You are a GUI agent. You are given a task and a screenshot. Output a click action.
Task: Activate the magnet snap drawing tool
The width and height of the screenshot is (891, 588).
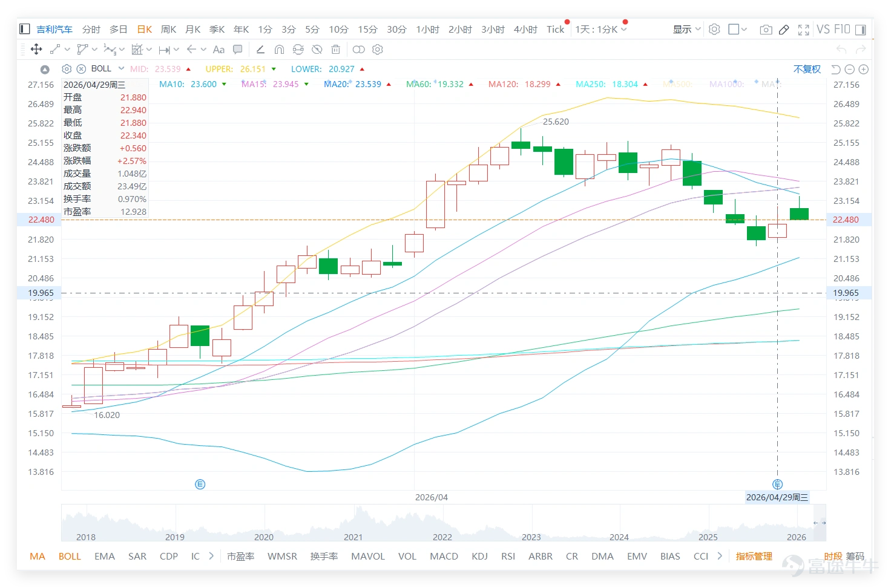(279, 49)
